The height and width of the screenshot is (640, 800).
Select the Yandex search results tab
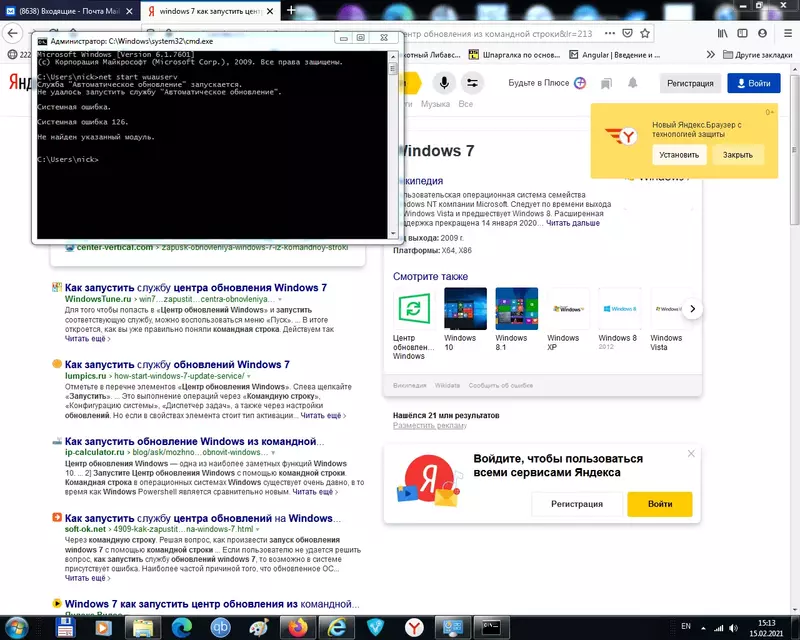[x=210, y=11]
